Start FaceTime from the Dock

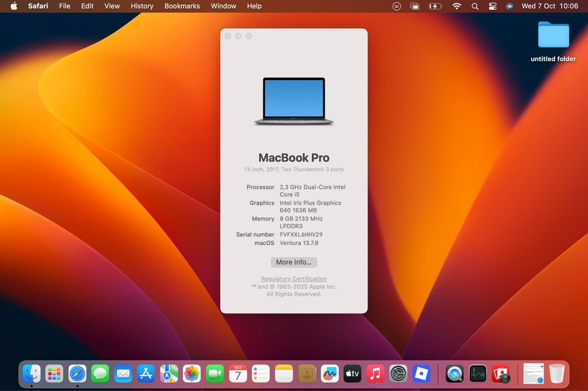215,373
